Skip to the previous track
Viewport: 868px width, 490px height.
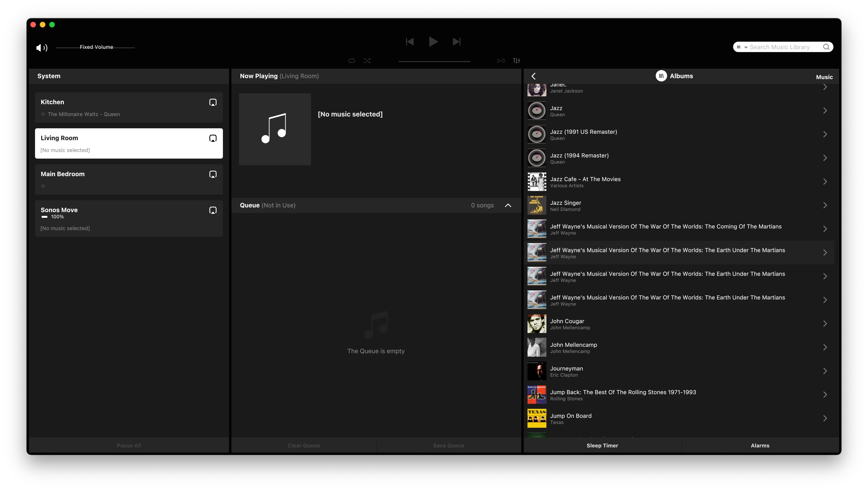[x=410, y=42]
